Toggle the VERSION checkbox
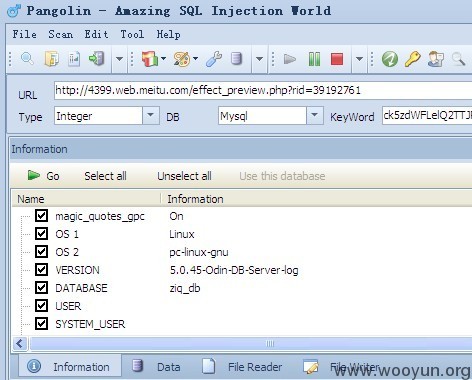472x380 pixels. pyautogui.click(x=41, y=269)
